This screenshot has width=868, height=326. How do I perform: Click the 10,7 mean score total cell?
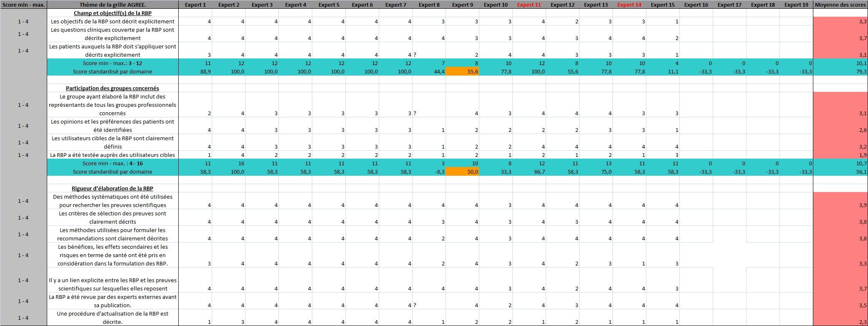pos(840,163)
